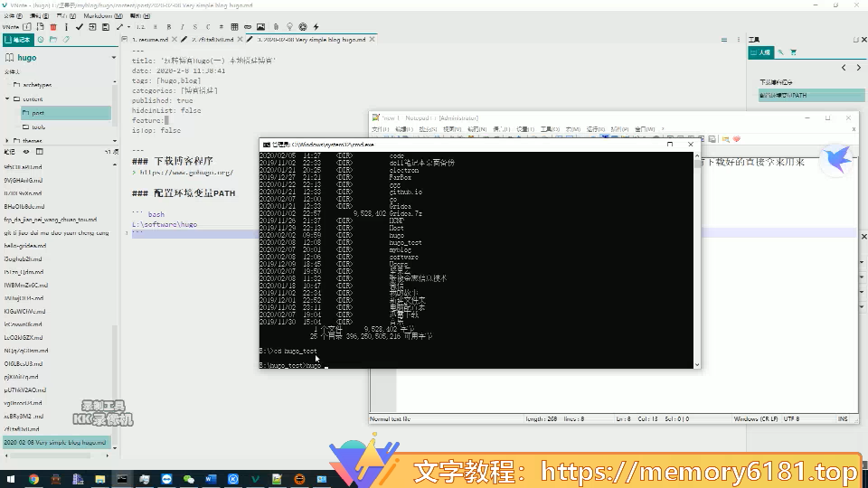868x488 pixels.
Task: Open the hugo notebook selector dropdown
Action: coord(114,58)
